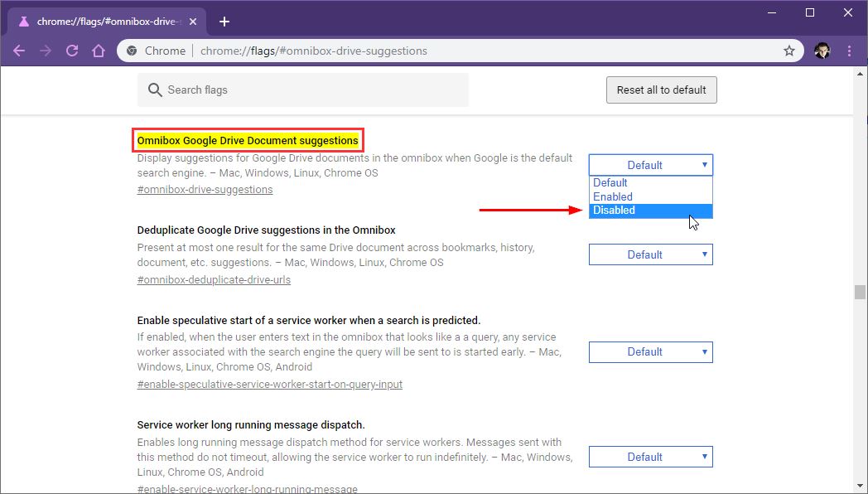Go back using the back arrow
The width and height of the screenshot is (868, 494).
[x=19, y=51]
